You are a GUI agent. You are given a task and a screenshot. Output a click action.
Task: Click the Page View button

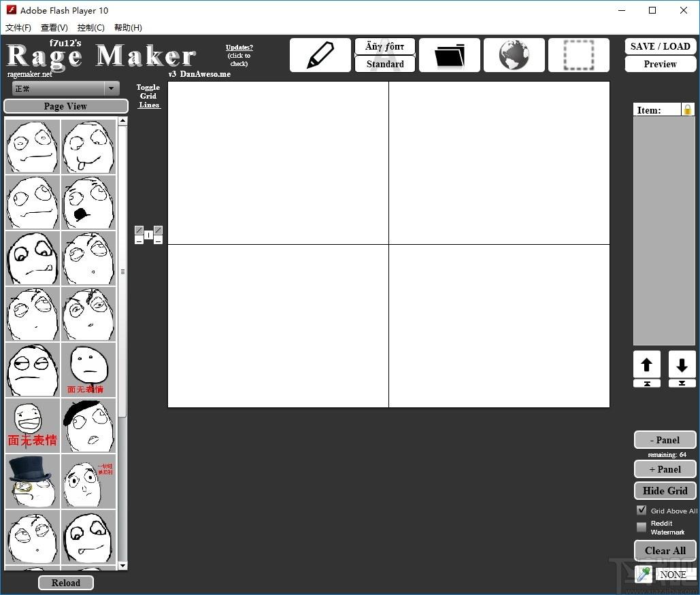(x=65, y=106)
